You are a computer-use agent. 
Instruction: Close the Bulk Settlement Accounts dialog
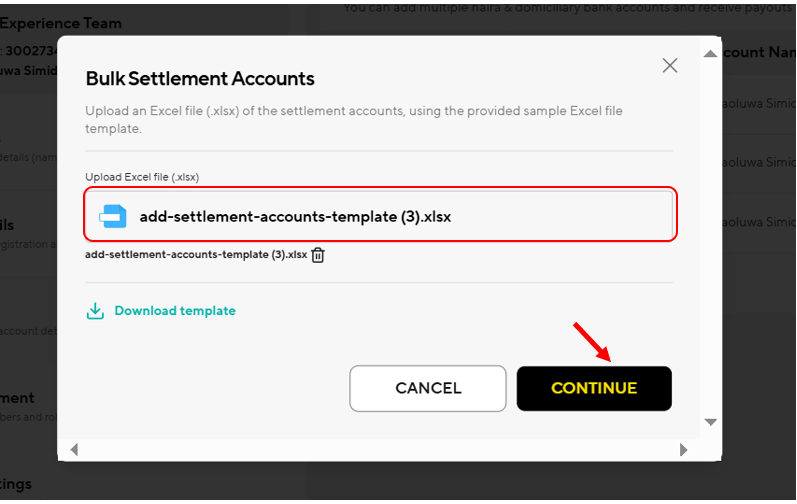(x=669, y=65)
